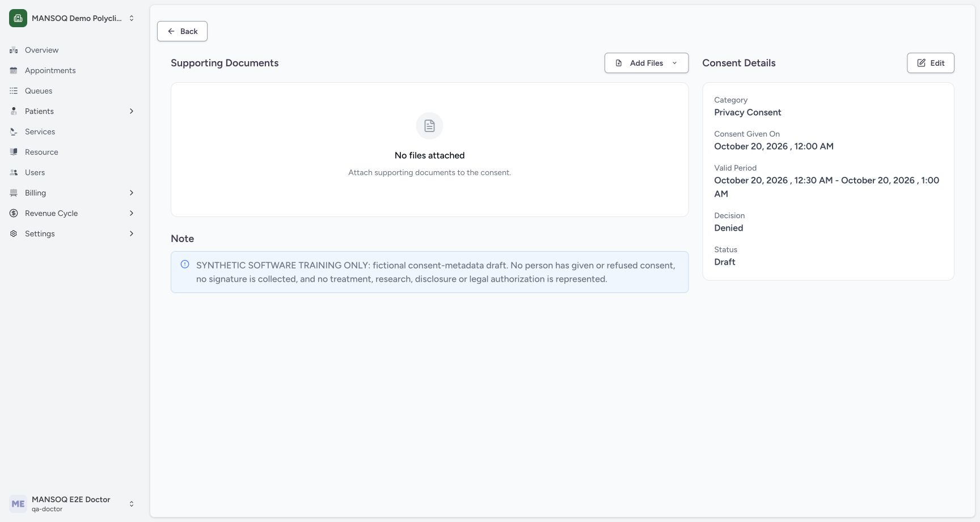Image resolution: width=980 pixels, height=522 pixels.
Task: Expand the Settings submenu chevron
Action: point(132,234)
